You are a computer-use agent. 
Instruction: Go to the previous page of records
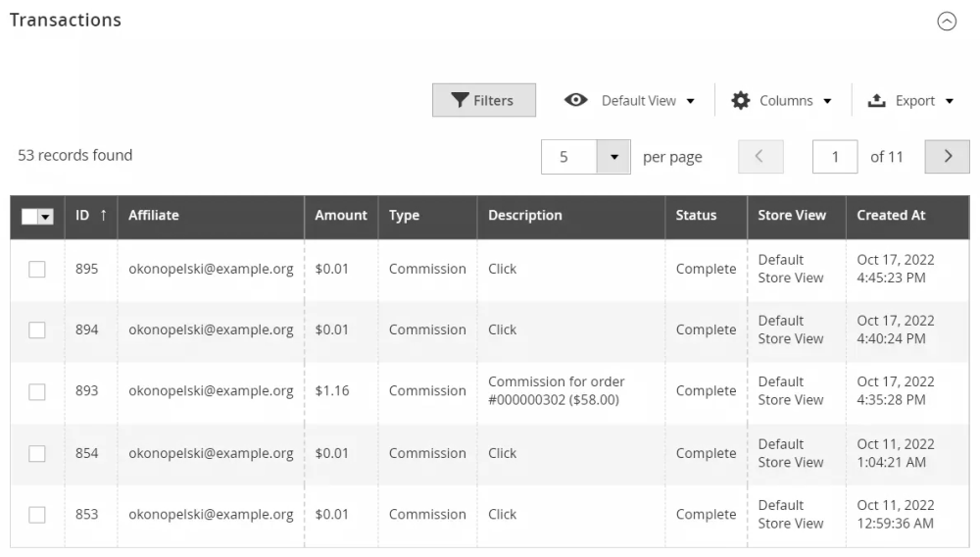coord(760,157)
